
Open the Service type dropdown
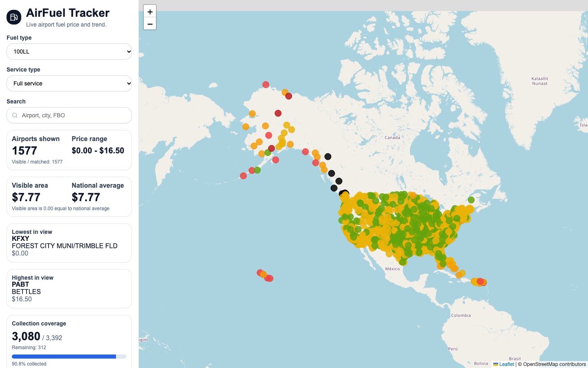(69, 83)
